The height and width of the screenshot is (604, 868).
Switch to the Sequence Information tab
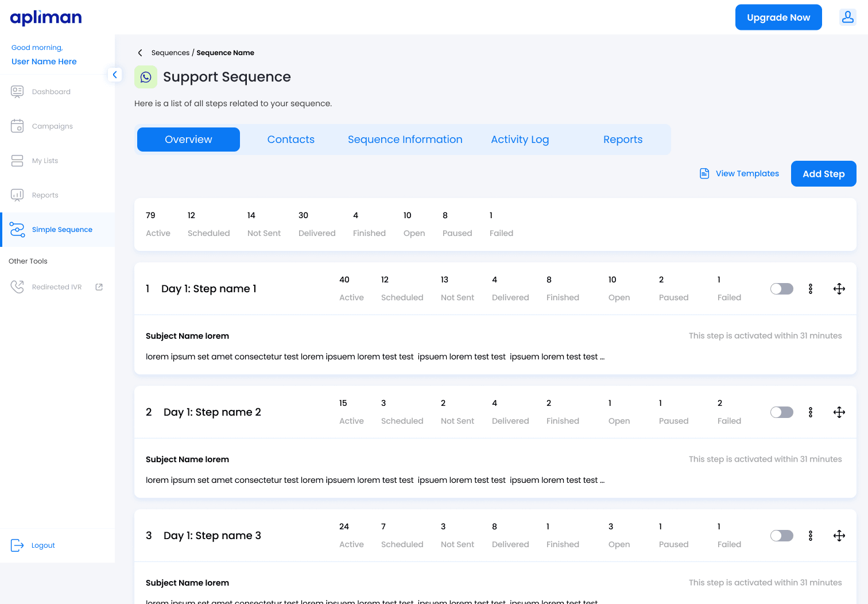pyautogui.click(x=405, y=140)
